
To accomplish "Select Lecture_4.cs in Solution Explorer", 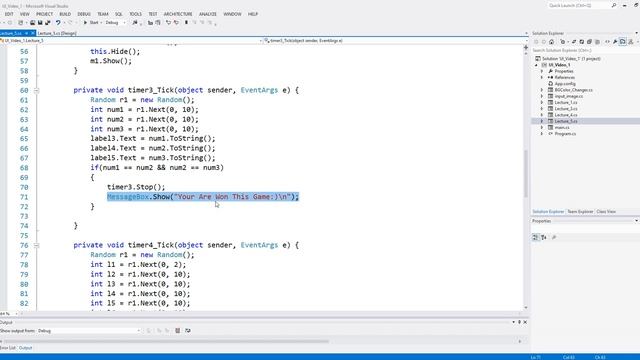I will (566, 115).
